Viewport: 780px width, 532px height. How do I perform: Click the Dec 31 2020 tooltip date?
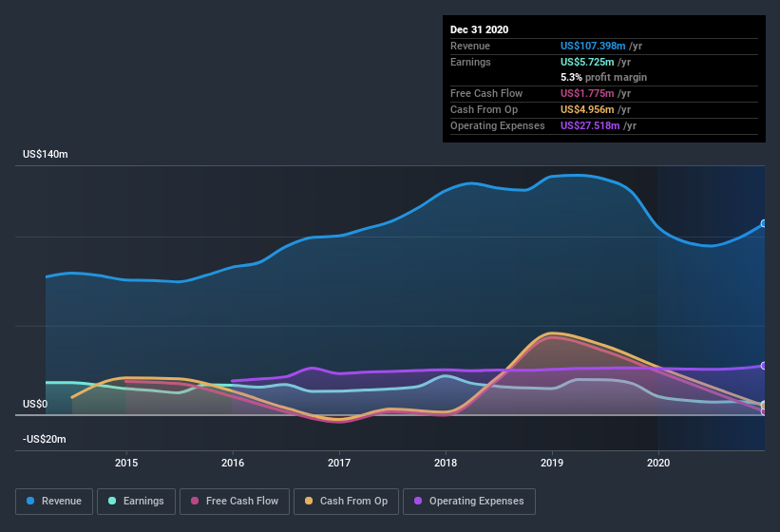point(479,29)
